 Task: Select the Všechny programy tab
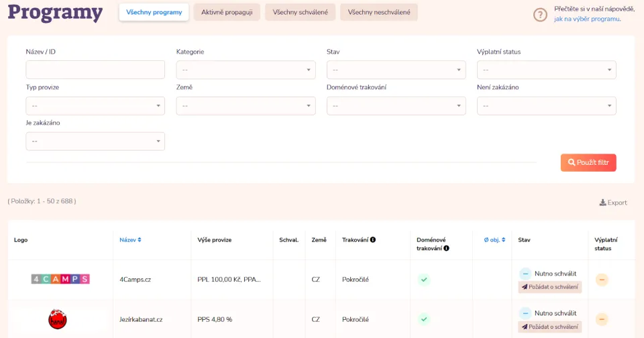coord(154,12)
